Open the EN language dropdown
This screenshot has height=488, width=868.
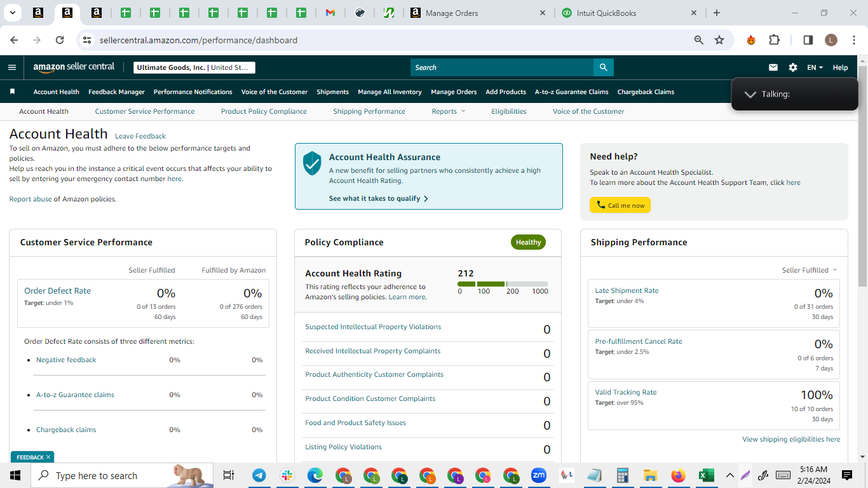(x=815, y=67)
